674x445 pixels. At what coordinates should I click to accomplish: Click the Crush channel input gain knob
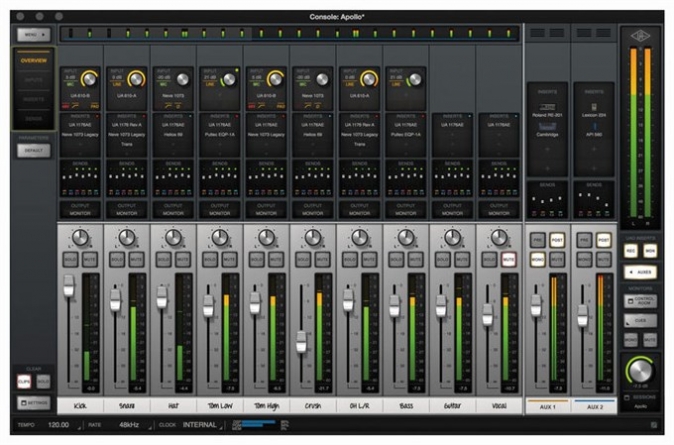[x=322, y=79]
